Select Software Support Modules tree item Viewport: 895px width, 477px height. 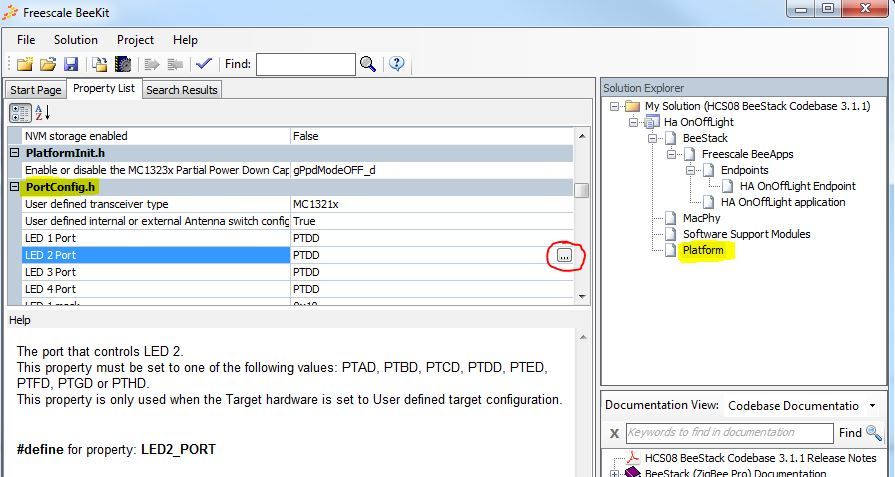pyautogui.click(x=747, y=234)
